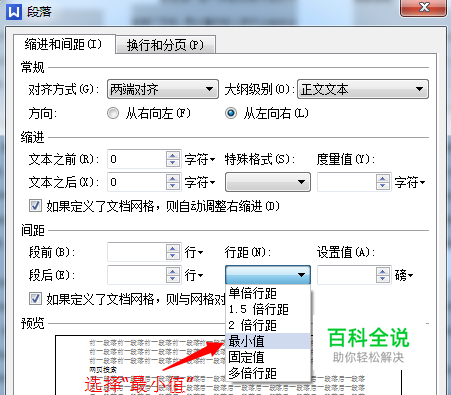Click the 段后 spacing input field
451x395 pixels.
136,275
